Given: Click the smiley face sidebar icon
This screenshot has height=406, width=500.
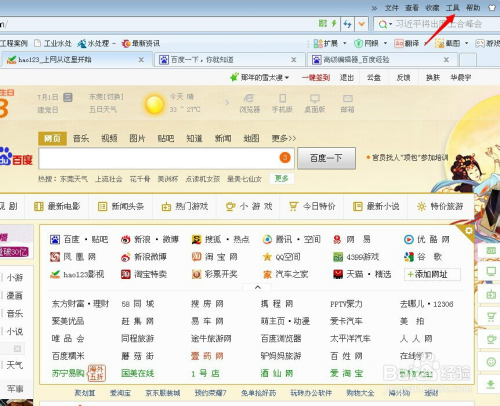Looking at the screenshot, I should pyautogui.click(x=491, y=362).
